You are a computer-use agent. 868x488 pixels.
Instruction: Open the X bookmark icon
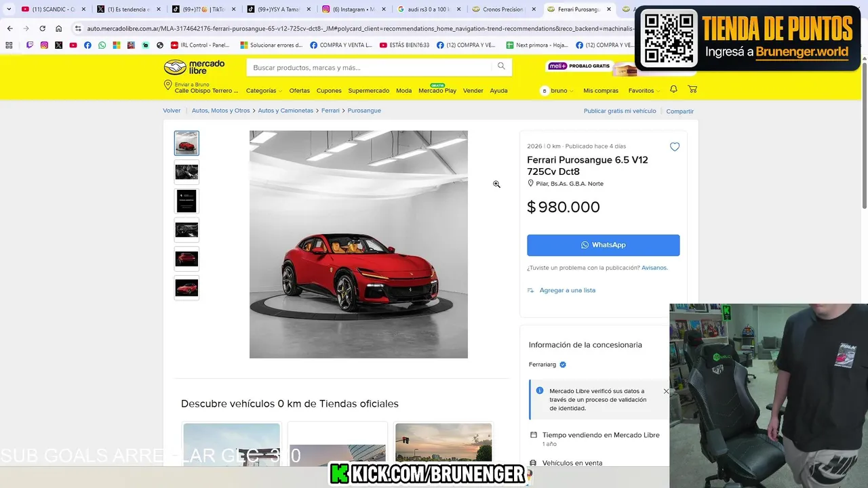58,45
